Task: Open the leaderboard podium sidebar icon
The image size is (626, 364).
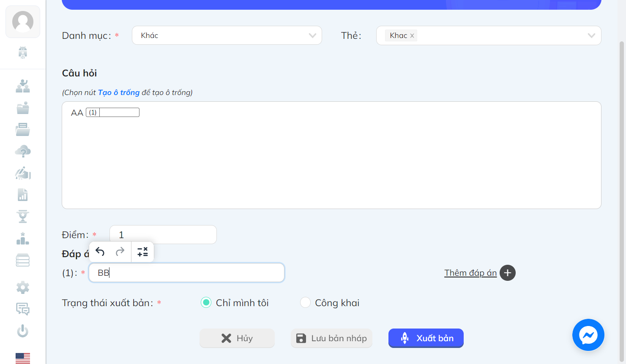Action: coord(23,239)
